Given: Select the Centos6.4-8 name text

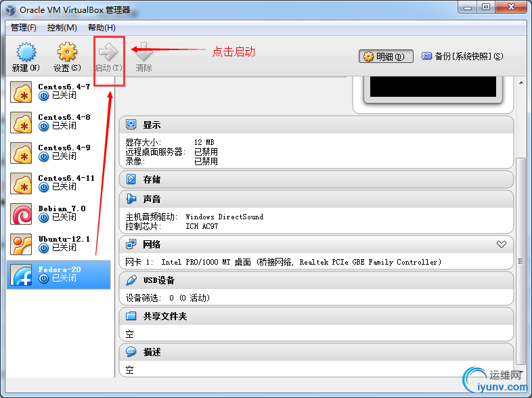Looking at the screenshot, I should [64, 117].
